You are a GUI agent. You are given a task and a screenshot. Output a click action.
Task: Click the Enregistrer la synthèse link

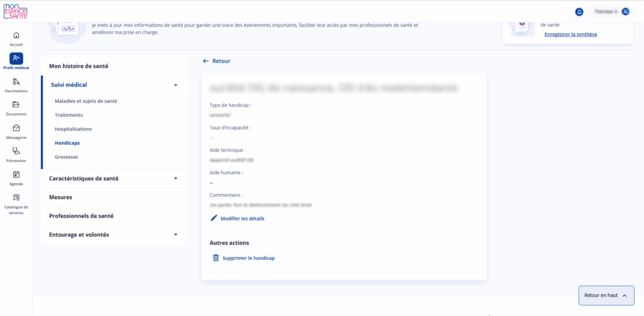click(570, 34)
